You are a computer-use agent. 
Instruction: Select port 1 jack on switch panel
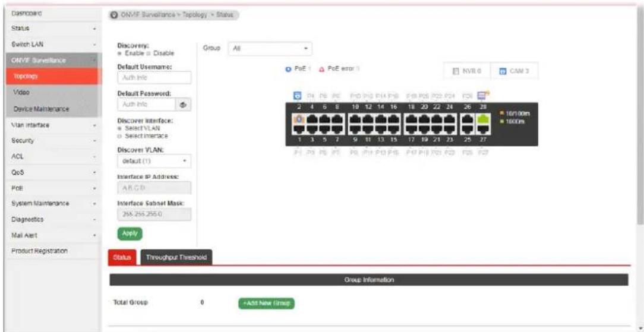pyautogui.click(x=300, y=129)
